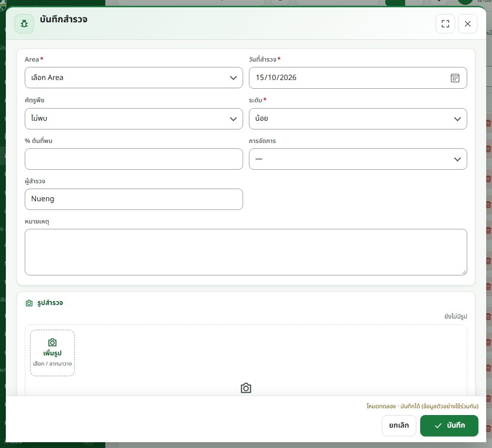Click the camera icon beside รูปสำรวจ heading
Viewport: 492px width, 448px height.
pyautogui.click(x=29, y=303)
